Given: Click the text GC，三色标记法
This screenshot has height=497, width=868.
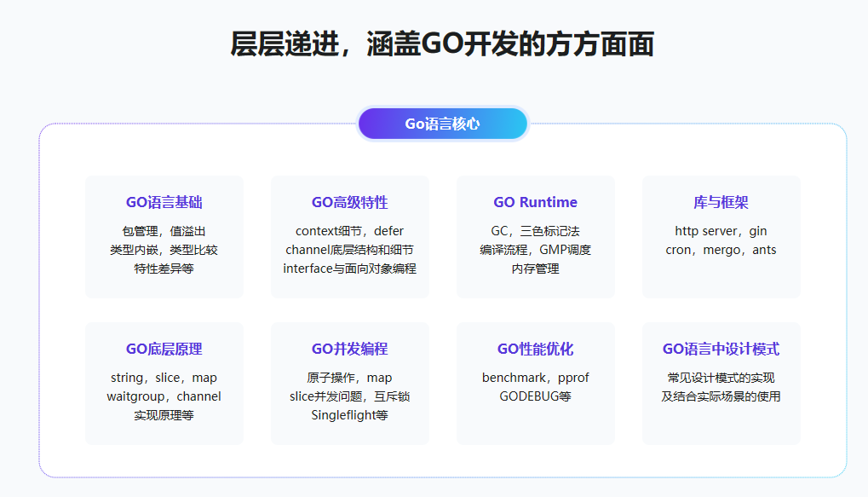Looking at the screenshot, I should tap(535, 231).
